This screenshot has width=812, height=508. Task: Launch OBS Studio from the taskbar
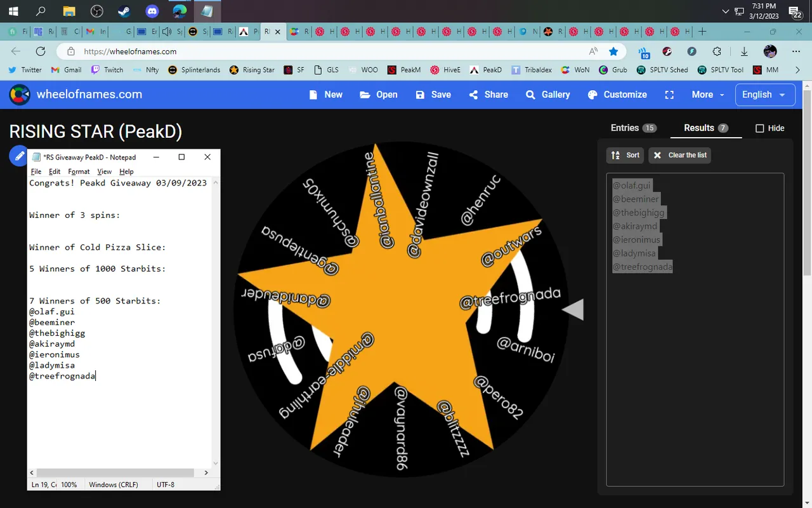pyautogui.click(x=96, y=11)
